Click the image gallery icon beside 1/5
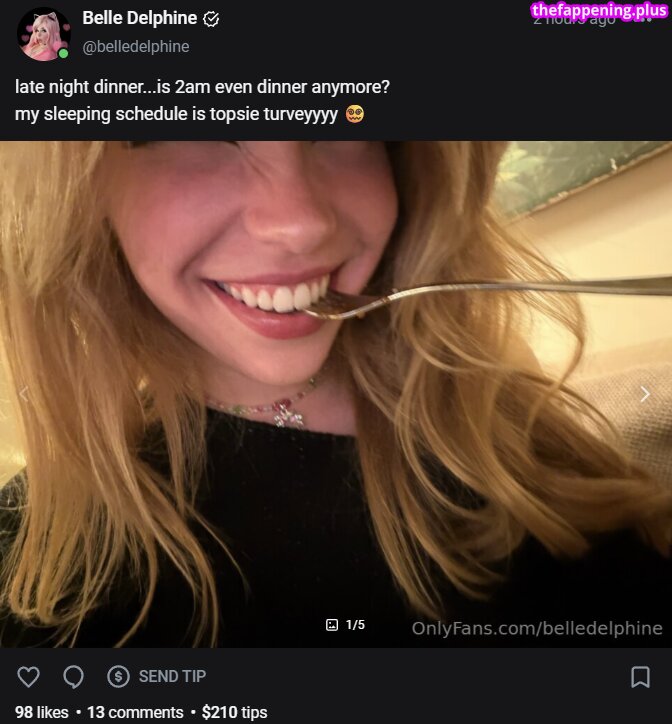This screenshot has height=724, width=672. [332, 625]
